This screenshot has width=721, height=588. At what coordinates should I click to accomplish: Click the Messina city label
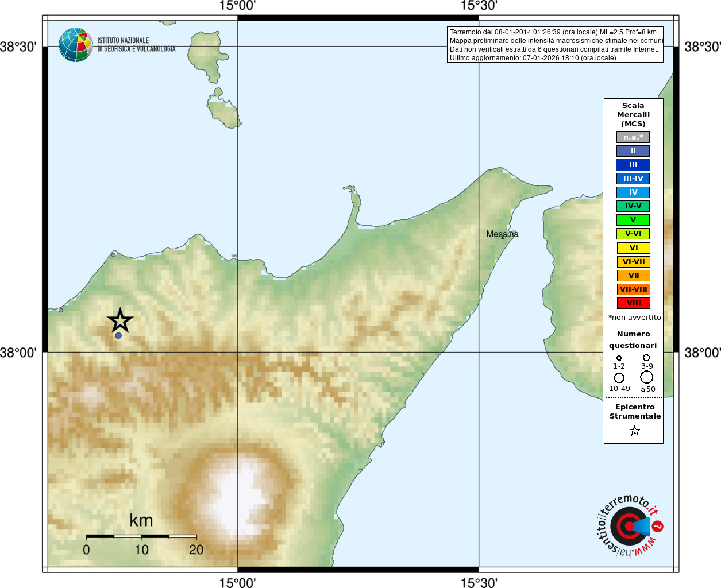(502, 234)
